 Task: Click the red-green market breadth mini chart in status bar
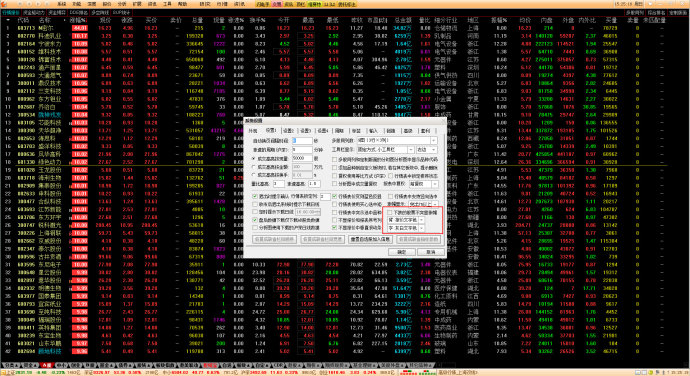[x=418, y=372]
